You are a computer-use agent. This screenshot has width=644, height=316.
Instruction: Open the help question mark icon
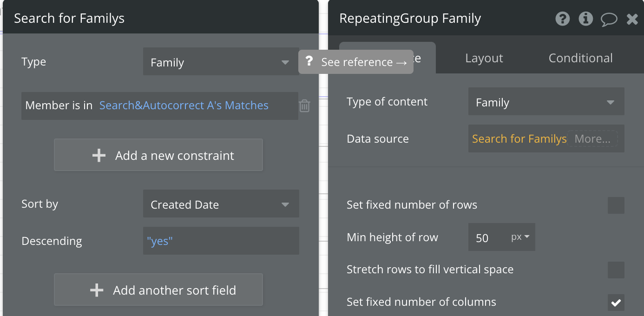(562, 19)
